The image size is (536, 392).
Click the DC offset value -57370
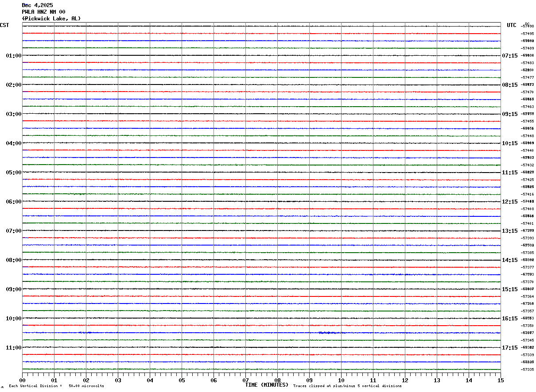[528, 282]
